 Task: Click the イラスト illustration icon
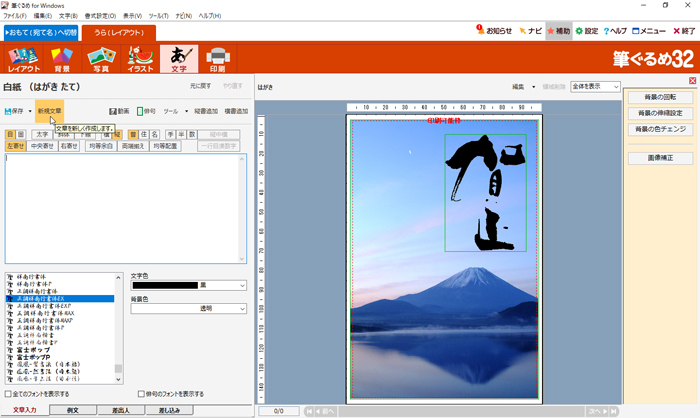140,60
